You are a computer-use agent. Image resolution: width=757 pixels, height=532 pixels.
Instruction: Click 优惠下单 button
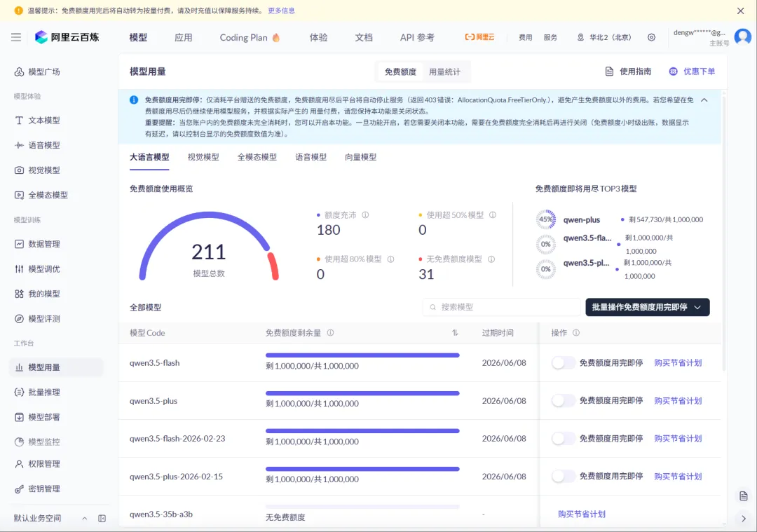coord(692,71)
